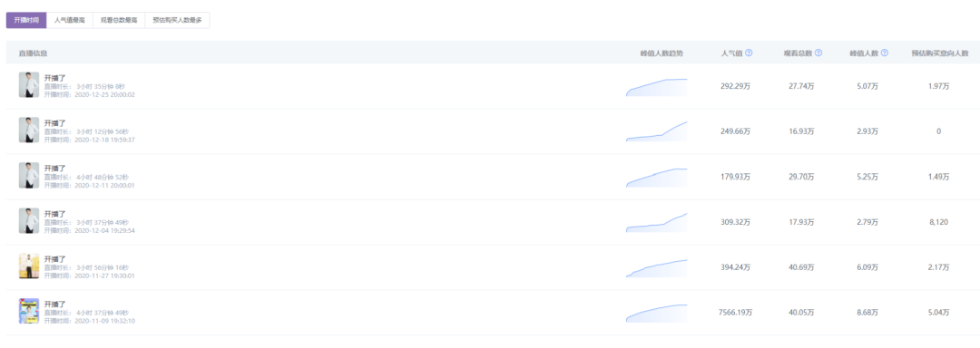Open the yellow 2020-11-27 livestream thumbnail
The image size is (980, 348).
[29, 266]
